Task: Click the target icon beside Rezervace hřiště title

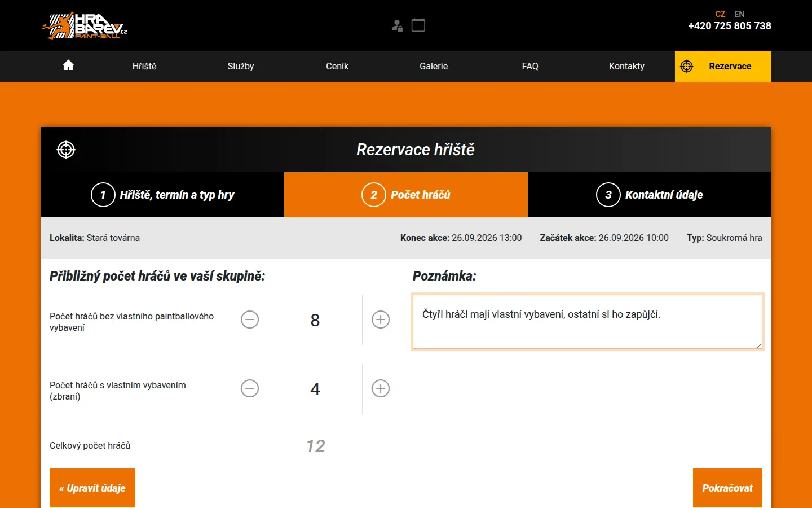Action: (66, 150)
